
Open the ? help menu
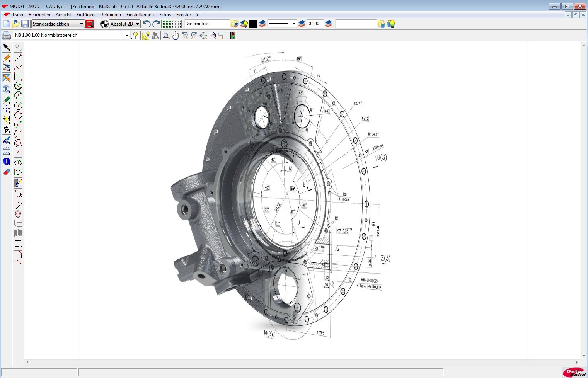[197, 15]
